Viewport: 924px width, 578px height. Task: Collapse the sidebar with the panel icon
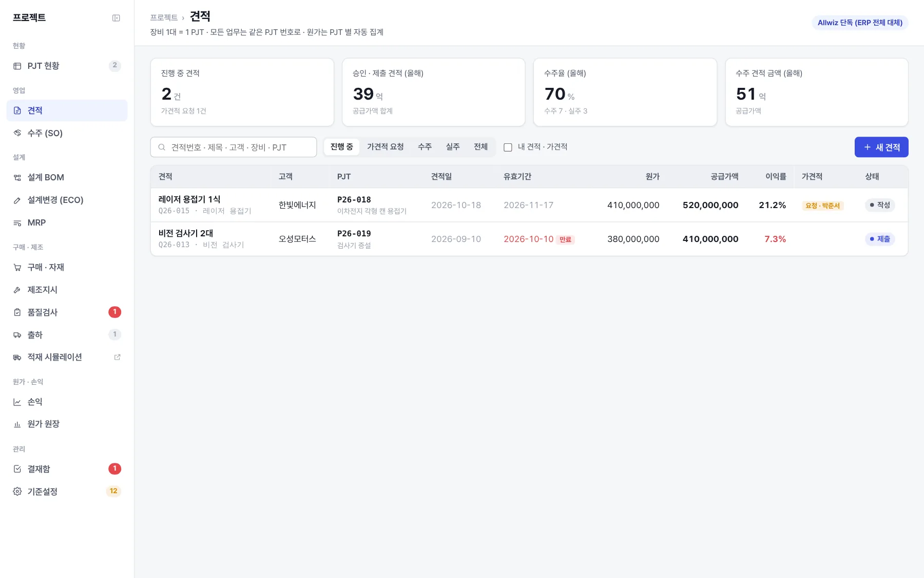[116, 18]
